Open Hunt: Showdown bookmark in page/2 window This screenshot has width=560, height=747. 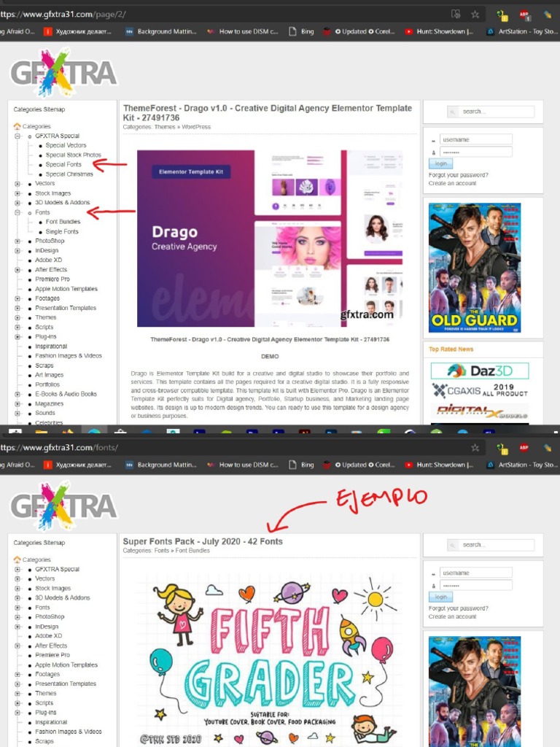click(439, 31)
